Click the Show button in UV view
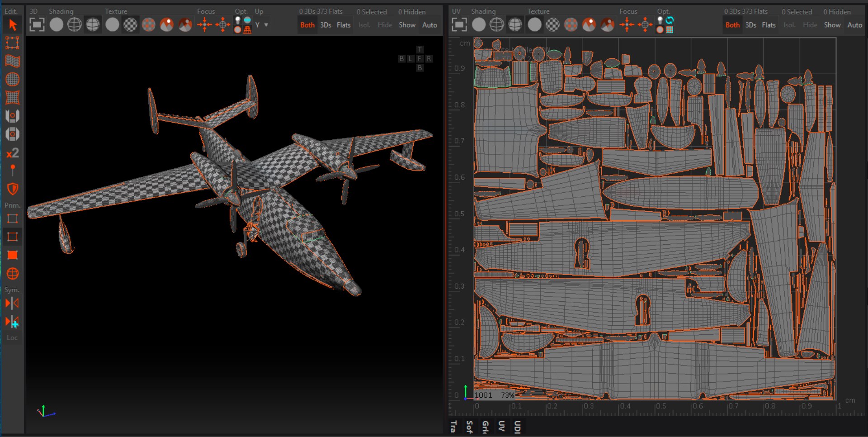This screenshot has width=868, height=437. click(x=832, y=25)
